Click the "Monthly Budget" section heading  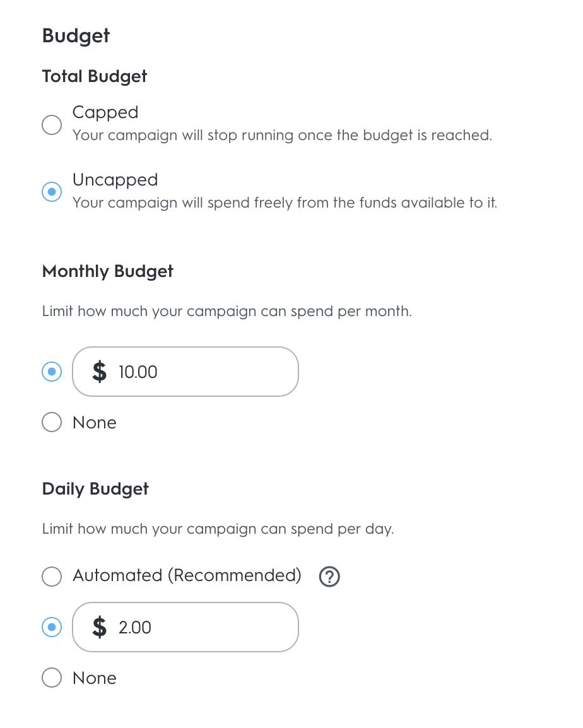pos(108,271)
